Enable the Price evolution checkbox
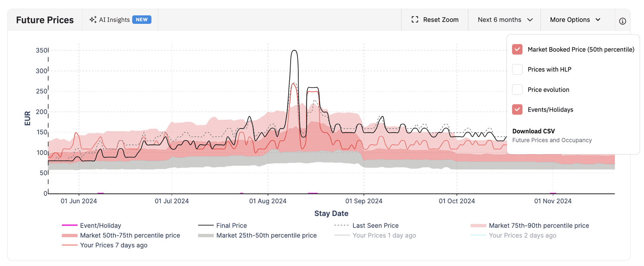 click(x=517, y=89)
